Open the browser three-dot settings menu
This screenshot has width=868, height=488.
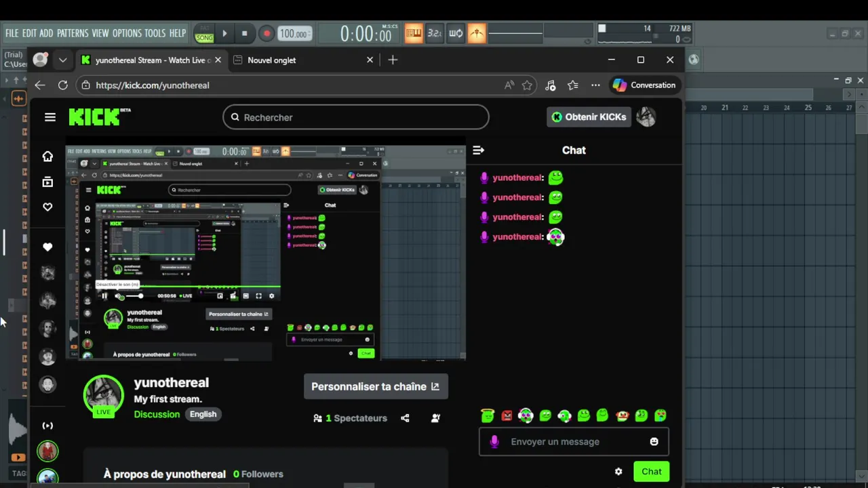tap(595, 85)
